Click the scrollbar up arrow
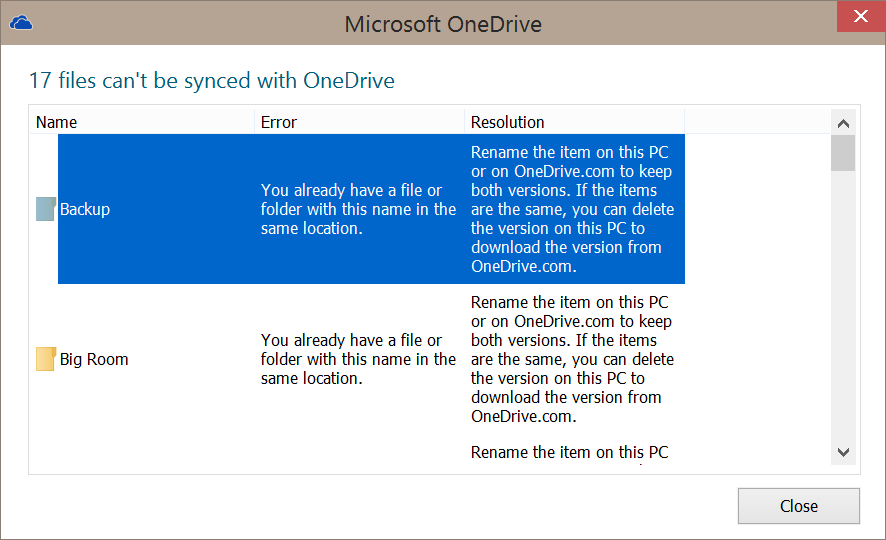Screen dimensions: 886x540 click(x=843, y=123)
